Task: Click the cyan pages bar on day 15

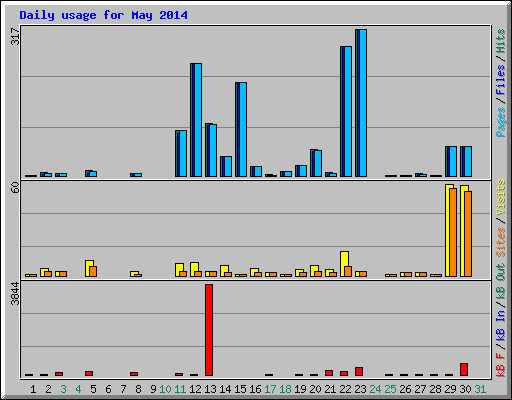Action: coord(243,129)
